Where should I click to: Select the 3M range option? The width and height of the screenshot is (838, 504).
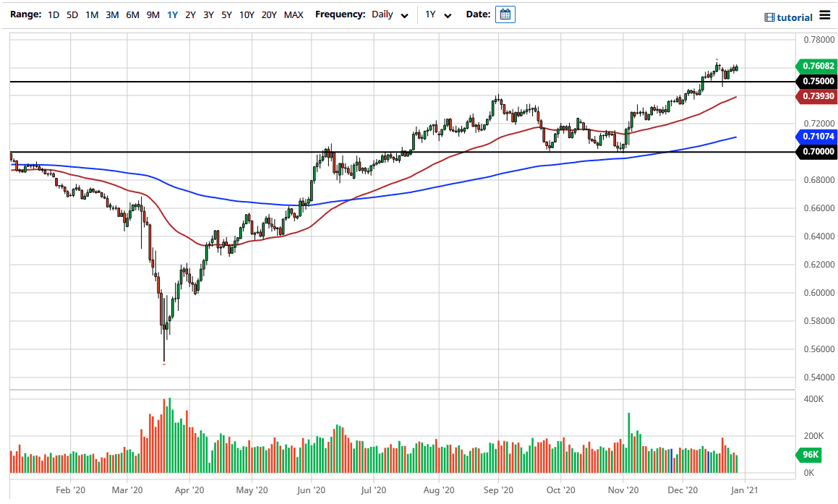tap(111, 14)
